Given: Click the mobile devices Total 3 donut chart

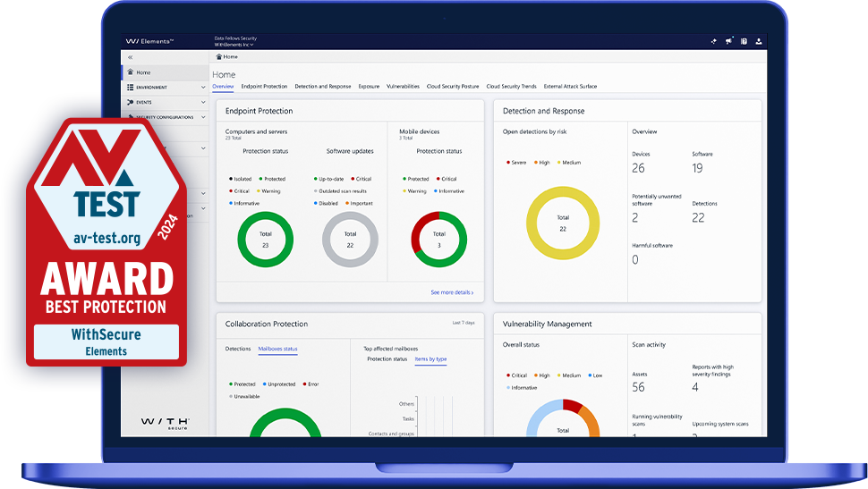Looking at the screenshot, I should (439, 240).
